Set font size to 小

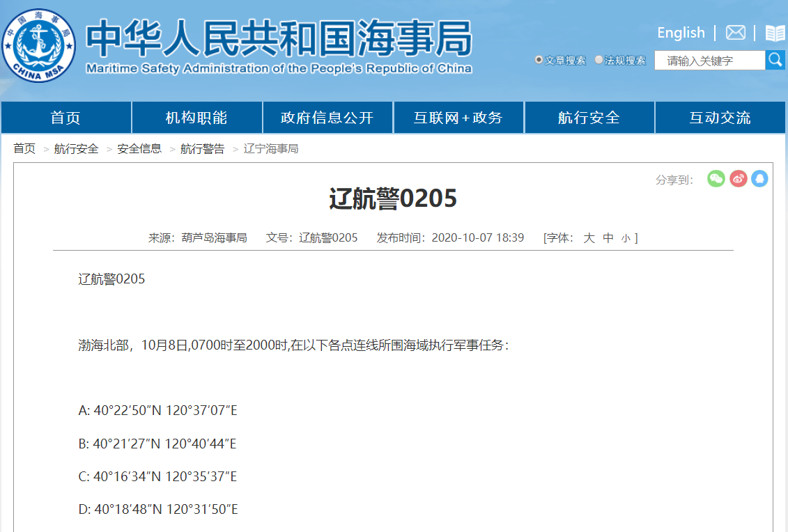pos(626,238)
